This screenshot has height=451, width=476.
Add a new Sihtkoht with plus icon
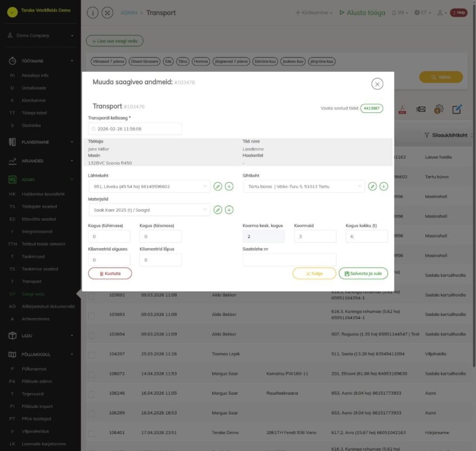(383, 186)
